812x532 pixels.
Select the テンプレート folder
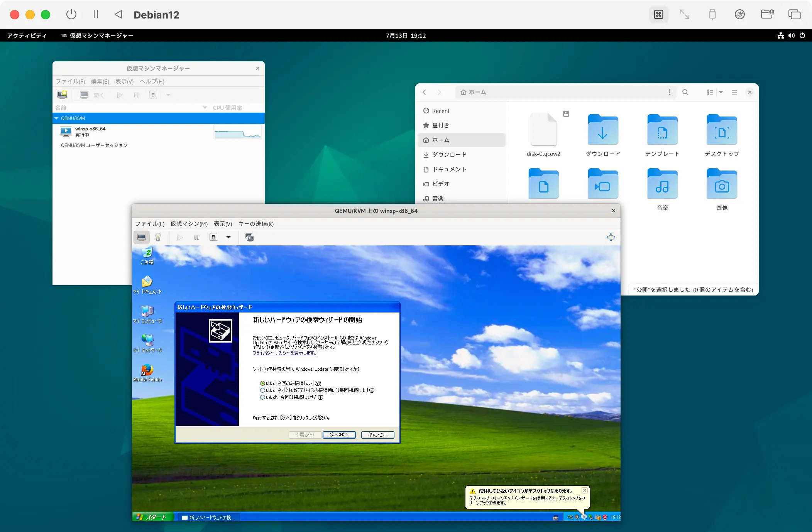tap(662, 134)
